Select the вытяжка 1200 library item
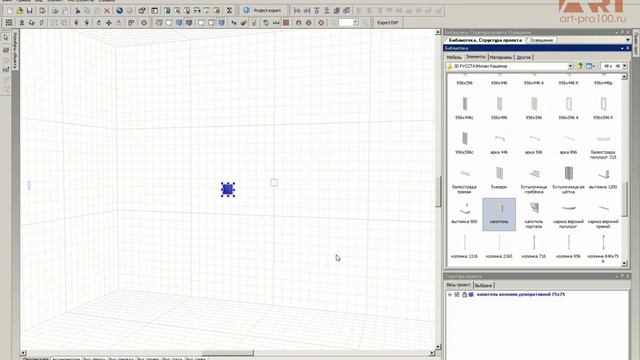This screenshot has width=640, height=360. click(603, 179)
